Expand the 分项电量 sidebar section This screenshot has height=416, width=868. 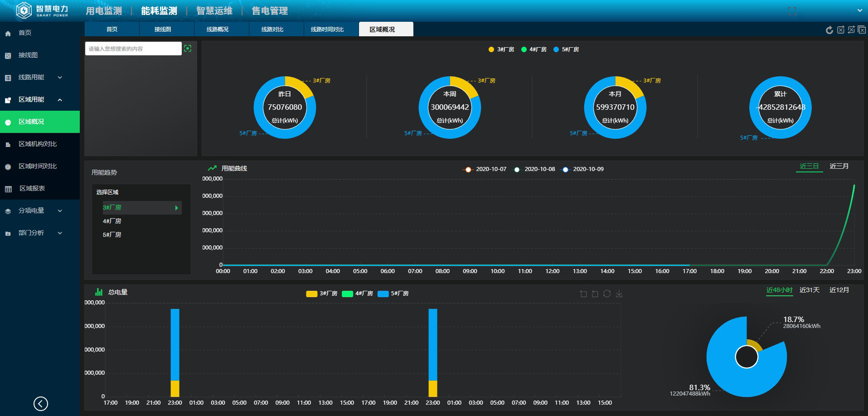40,211
